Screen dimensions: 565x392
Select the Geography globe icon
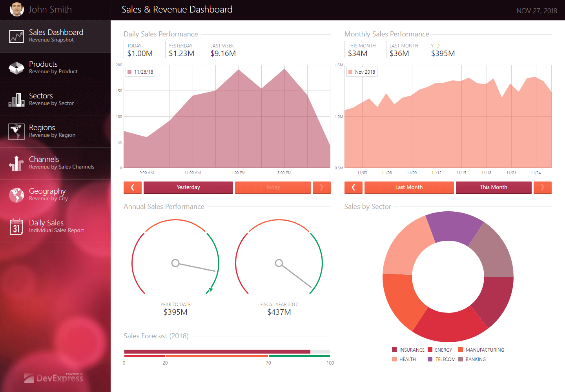click(x=16, y=195)
